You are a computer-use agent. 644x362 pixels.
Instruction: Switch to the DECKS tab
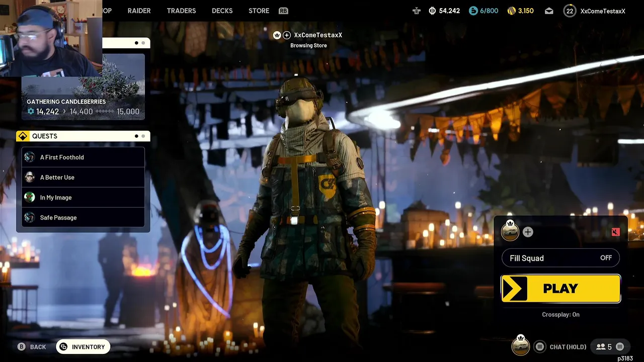click(x=222, y=11)
